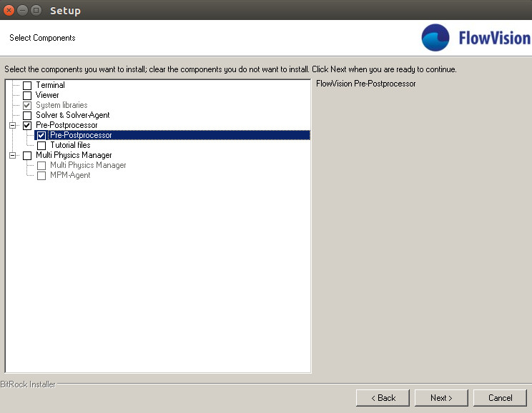Select the Tutorial files label
This screenshot has height=413, width=532.
pos(70,145)
